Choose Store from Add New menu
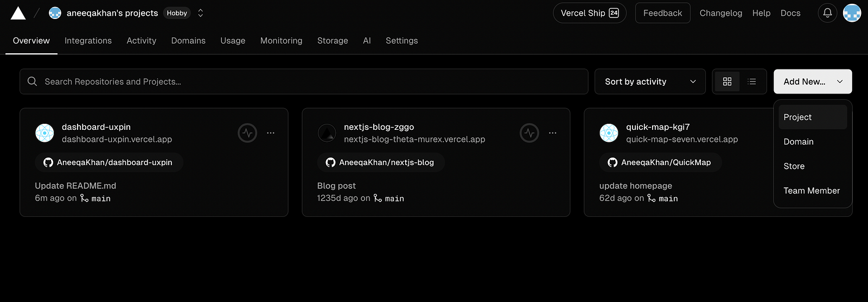Screen dimensions: 868x302 pyautogui.click(x=813, y=166)
